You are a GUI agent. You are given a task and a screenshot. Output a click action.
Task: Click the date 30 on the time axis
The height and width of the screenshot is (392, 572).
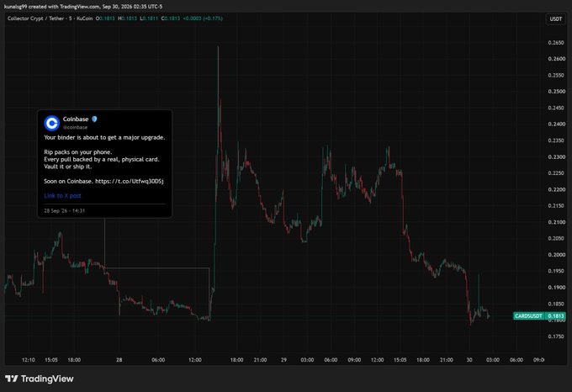(x=469, y=360)
